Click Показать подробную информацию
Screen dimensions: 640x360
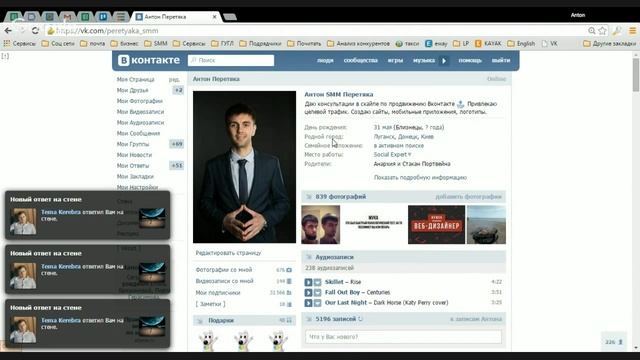pyautogui.click(x=420, y=178)
